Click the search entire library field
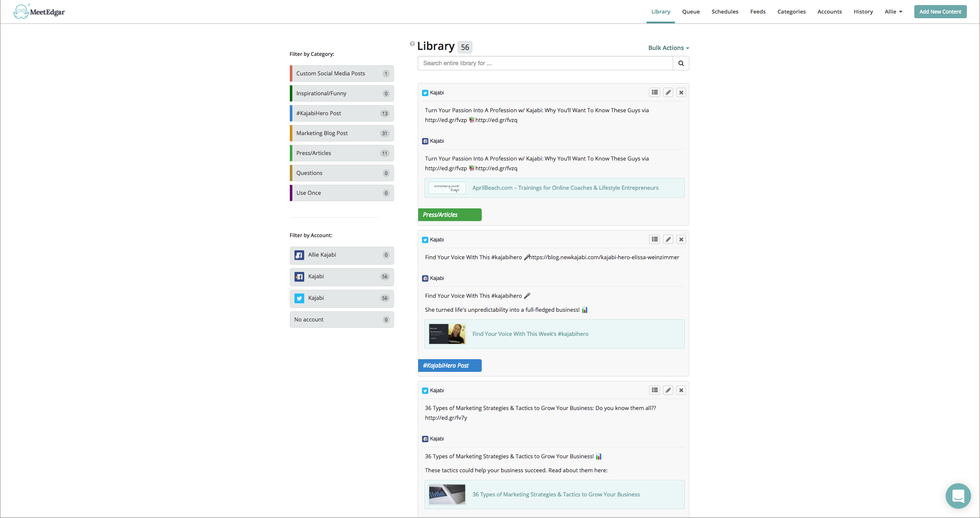980x518 pixels. pyautogui.click(x=545, y=63)
